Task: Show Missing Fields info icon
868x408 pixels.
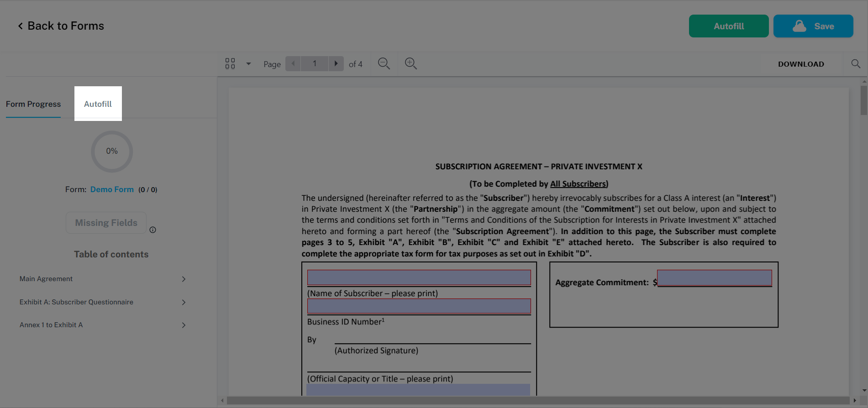Action: pos(153,230)
